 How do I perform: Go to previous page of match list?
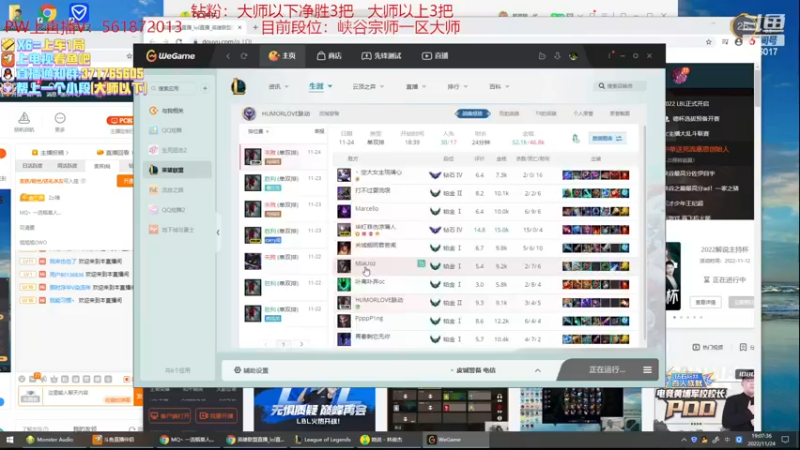pos(266,344)
